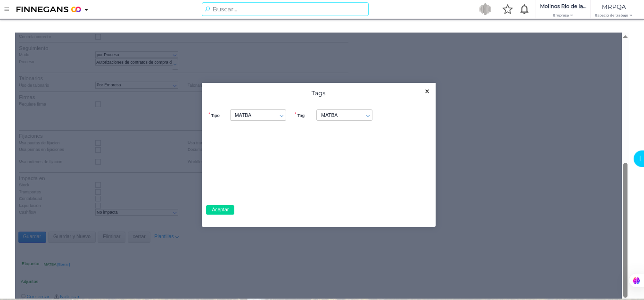Image resolution: width=644 pixels, height=300 pixels.
Task: Toggle the Requiere firma checkbox
Action: point(98,104)
